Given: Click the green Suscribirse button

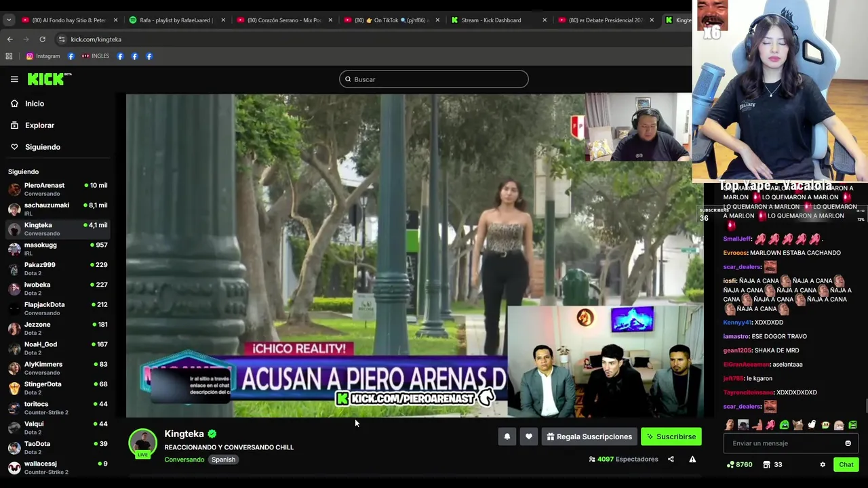Looking at the screenshot, I should tap(671, 436).
